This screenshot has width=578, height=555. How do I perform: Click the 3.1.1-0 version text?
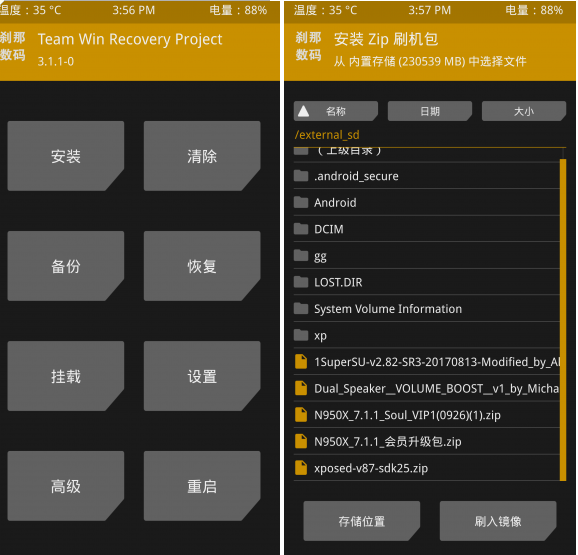coord(56,61)
